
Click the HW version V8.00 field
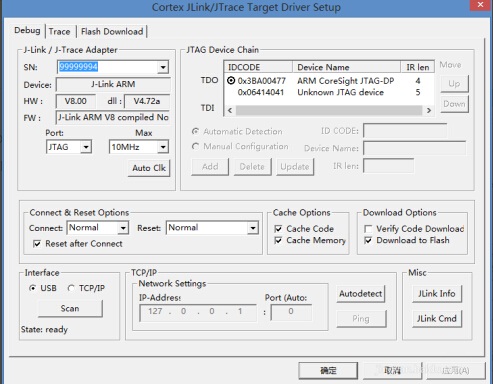coord(76,101)
